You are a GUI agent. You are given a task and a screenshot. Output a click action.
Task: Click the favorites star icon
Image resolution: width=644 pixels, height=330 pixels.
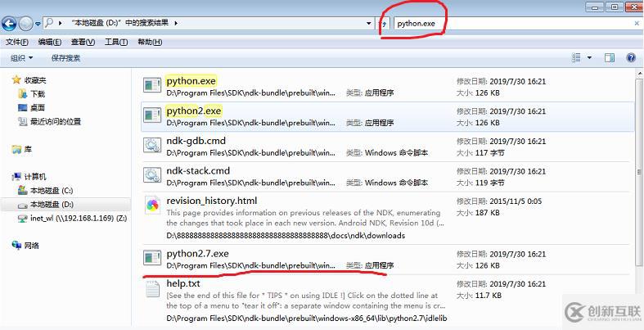(x=16, y=79)
